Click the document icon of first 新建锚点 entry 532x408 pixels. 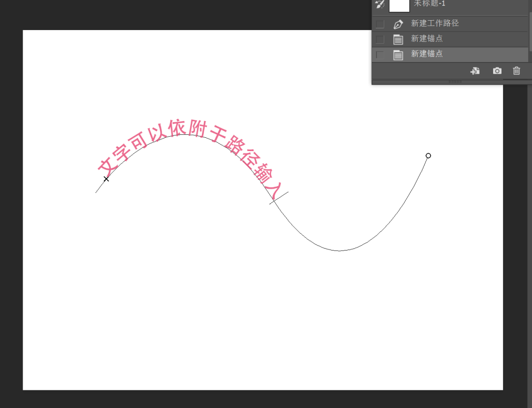click(x=399, y=39)
